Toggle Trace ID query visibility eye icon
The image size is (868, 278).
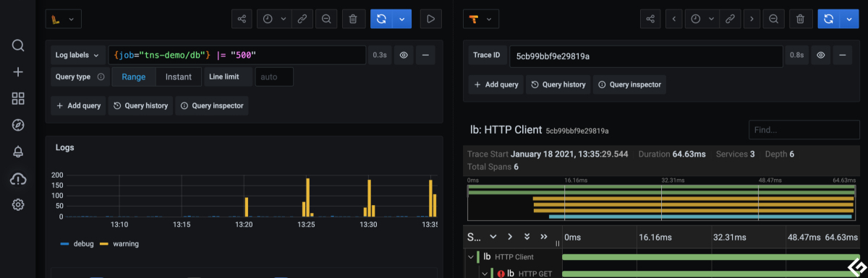[x=820, y=55]
